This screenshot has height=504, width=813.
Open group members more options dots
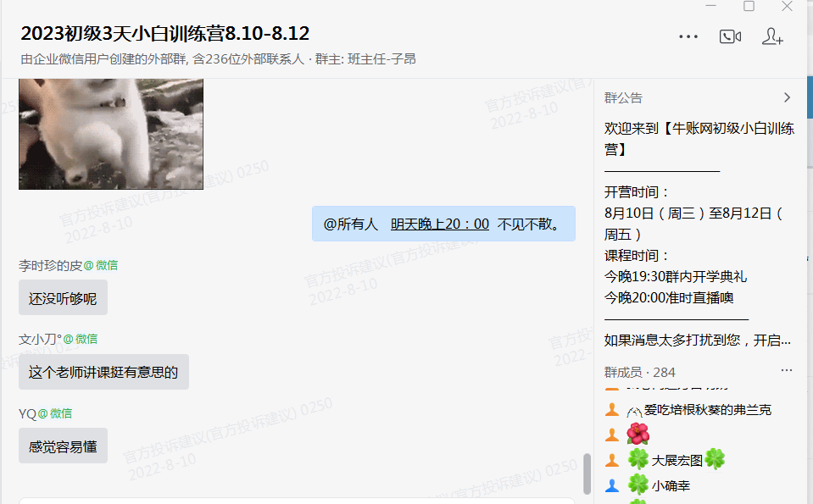(x=787, y=370)
